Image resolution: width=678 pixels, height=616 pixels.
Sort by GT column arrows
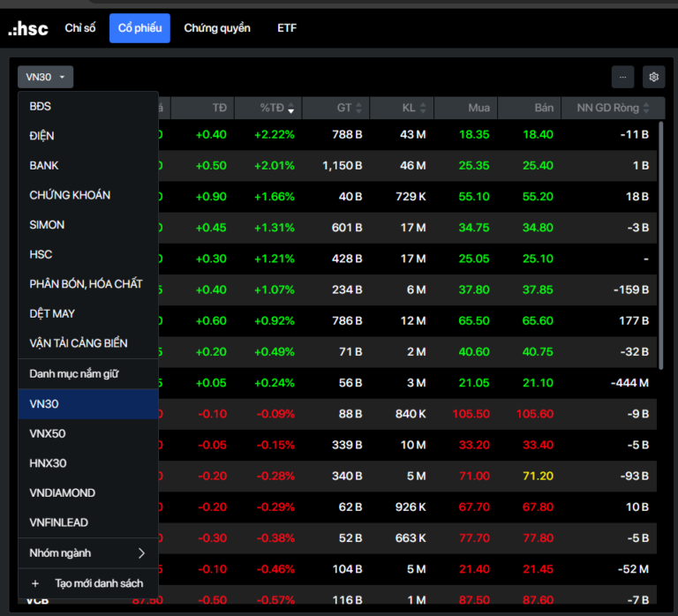pos(358,109)
